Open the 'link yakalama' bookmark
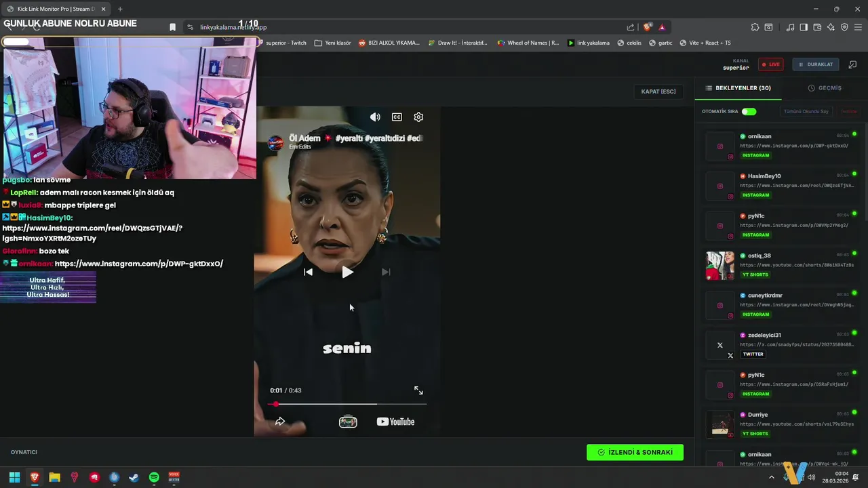Image resolution: width=868 pixels, height=488 pixels. (x=589, y=43)
